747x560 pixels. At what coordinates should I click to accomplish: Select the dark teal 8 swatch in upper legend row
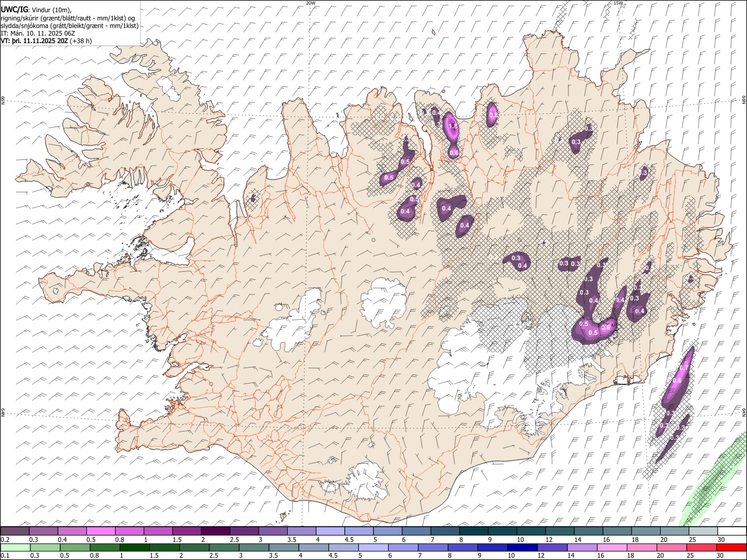click(474, 531)
